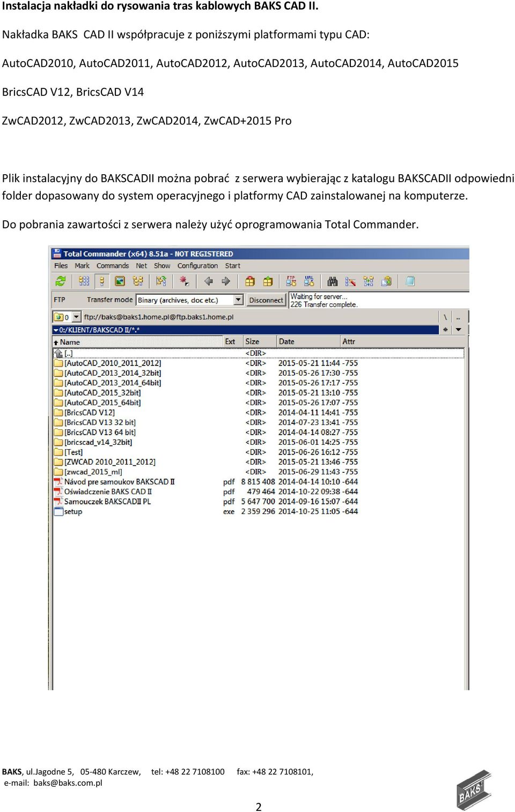
Task: Click PDF icon of Oświadczenie BAKS CAD II
Action: click(x=58, y=491)
